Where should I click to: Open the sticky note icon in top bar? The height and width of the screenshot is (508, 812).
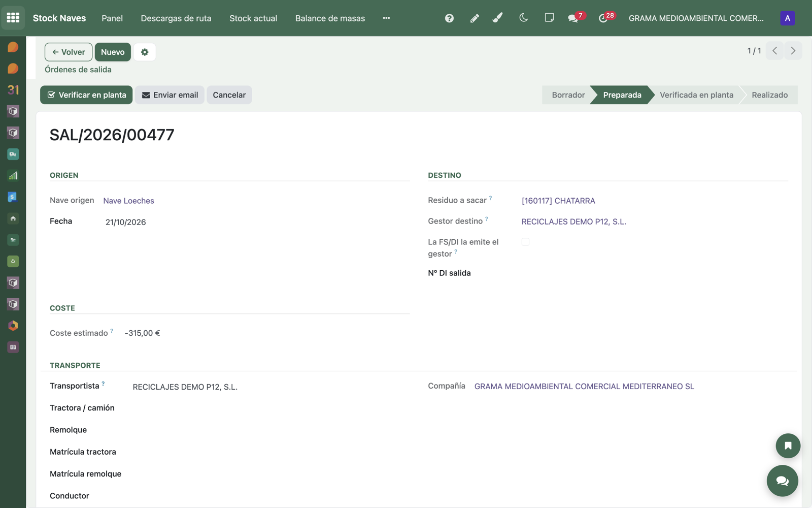point(549,18)
